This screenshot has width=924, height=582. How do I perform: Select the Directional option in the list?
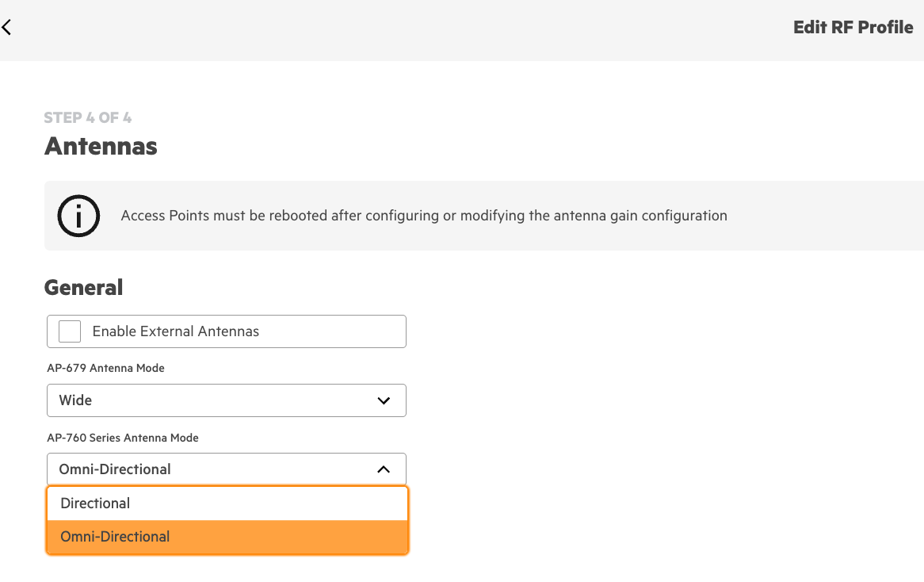coord(227,504)
